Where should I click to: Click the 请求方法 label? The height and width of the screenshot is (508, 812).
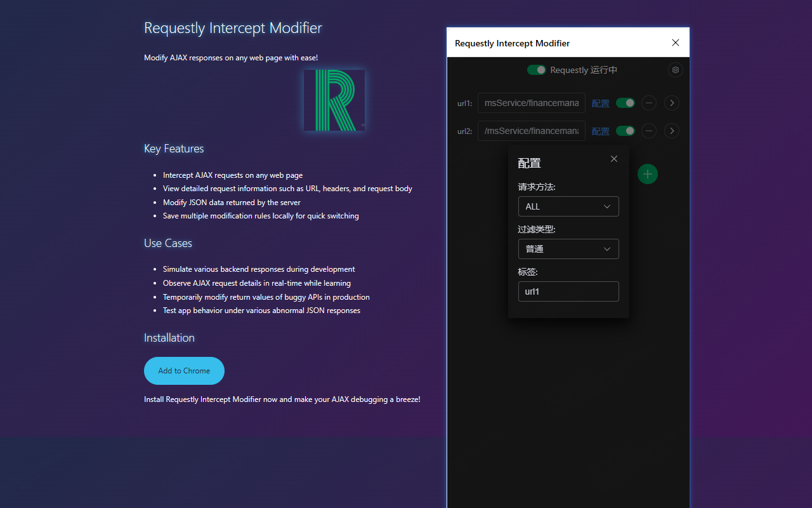537,187
